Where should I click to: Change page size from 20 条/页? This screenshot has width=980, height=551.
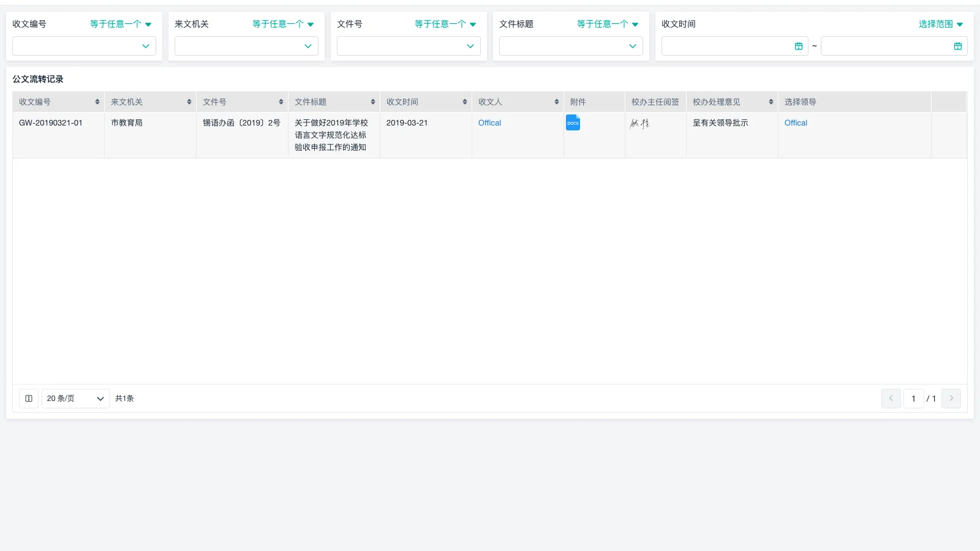coord(76,399)
